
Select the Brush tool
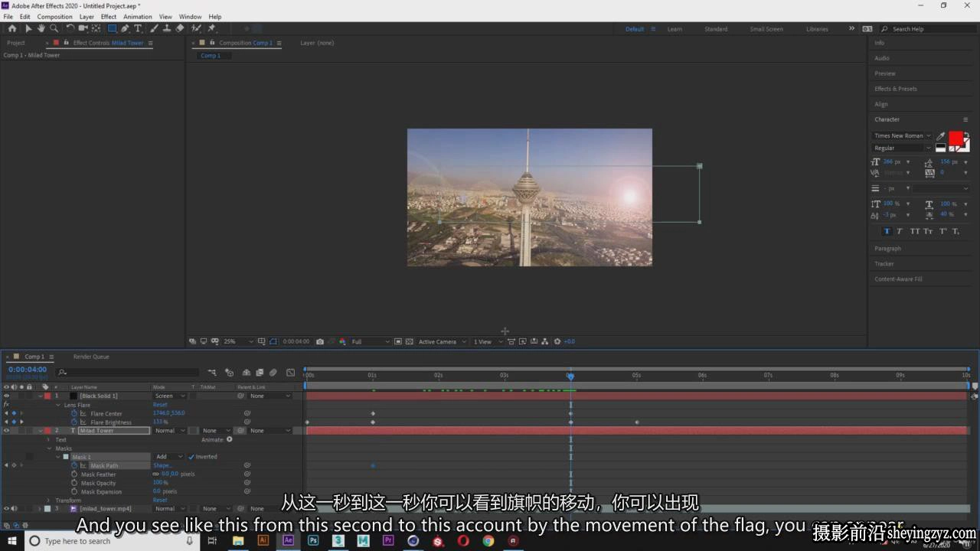coord(154,28)
